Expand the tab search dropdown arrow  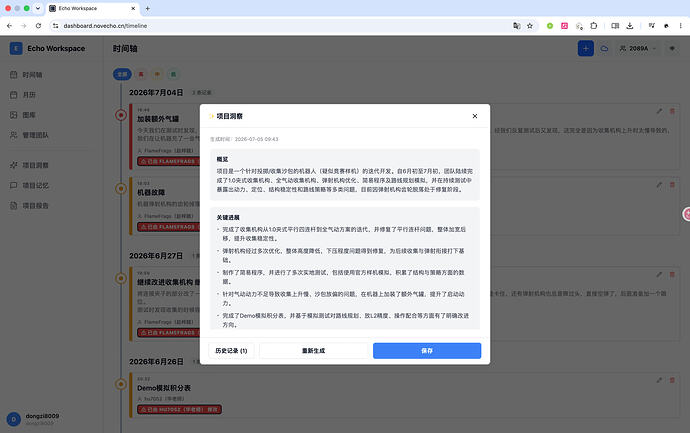point(38,8)
